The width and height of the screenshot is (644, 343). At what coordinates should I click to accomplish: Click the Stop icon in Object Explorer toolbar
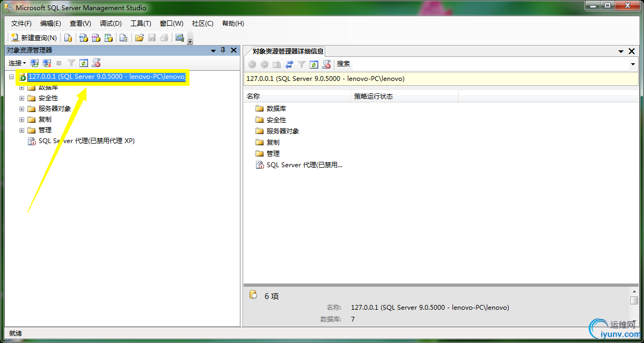pyautogui.click(x=59, y=63)
